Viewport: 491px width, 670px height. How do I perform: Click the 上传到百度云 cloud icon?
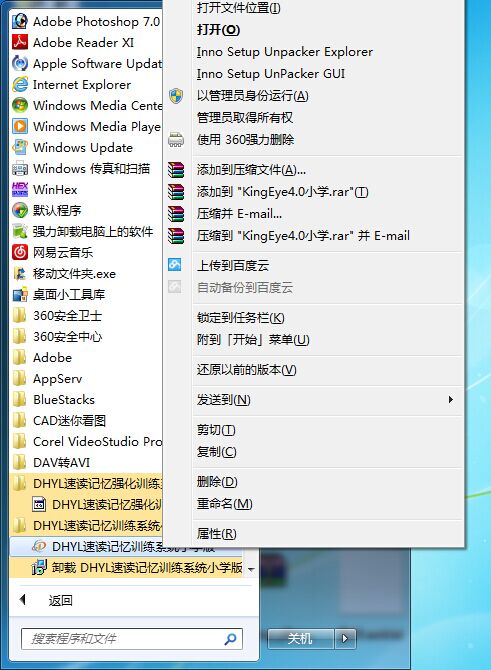175,265
